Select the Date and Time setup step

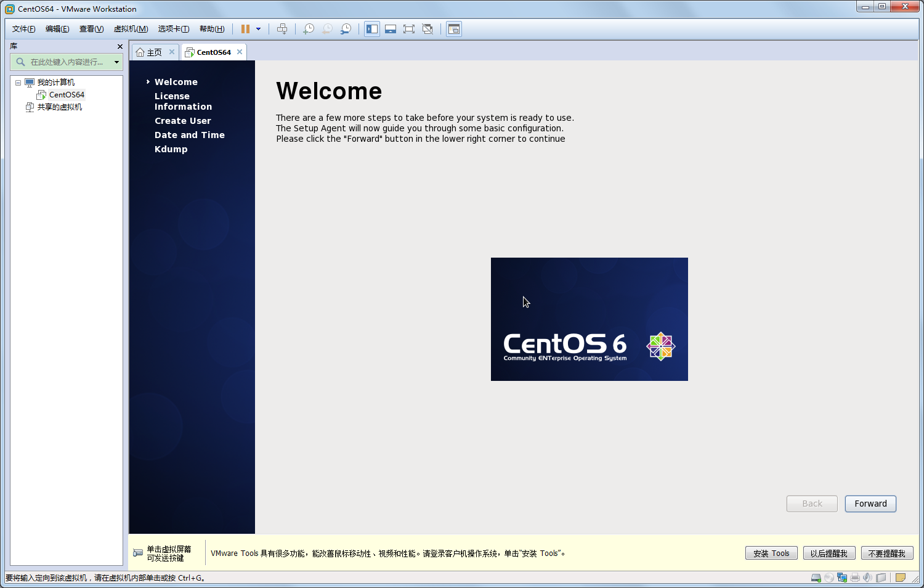190,135
